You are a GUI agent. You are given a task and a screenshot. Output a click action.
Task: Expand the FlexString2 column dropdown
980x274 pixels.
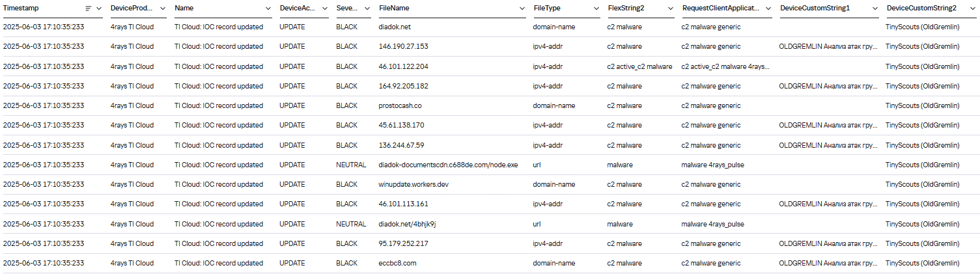click(x=671, y=8)
